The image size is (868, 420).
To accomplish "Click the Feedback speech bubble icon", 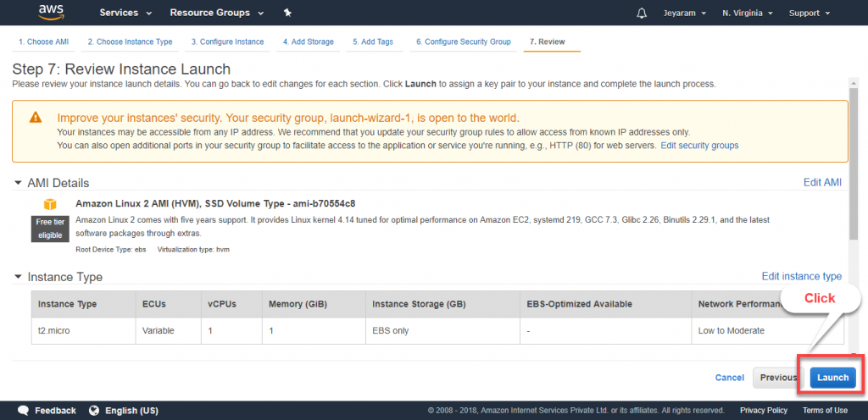I will tap(23, 411).
